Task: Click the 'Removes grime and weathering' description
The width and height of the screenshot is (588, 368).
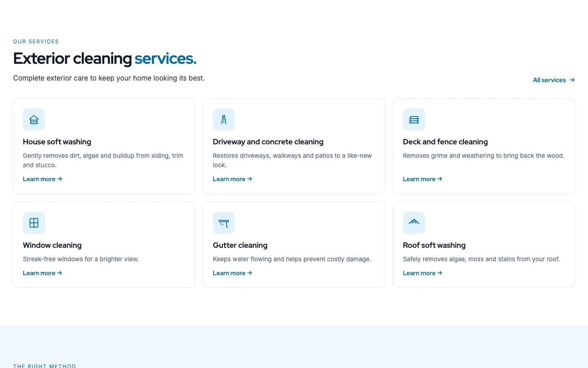Action: (x=484, y=156)
